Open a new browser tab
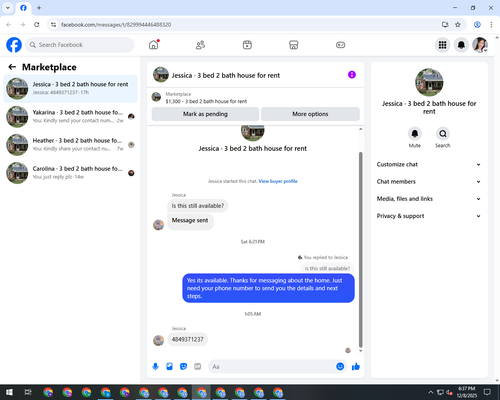 point(39,8)
